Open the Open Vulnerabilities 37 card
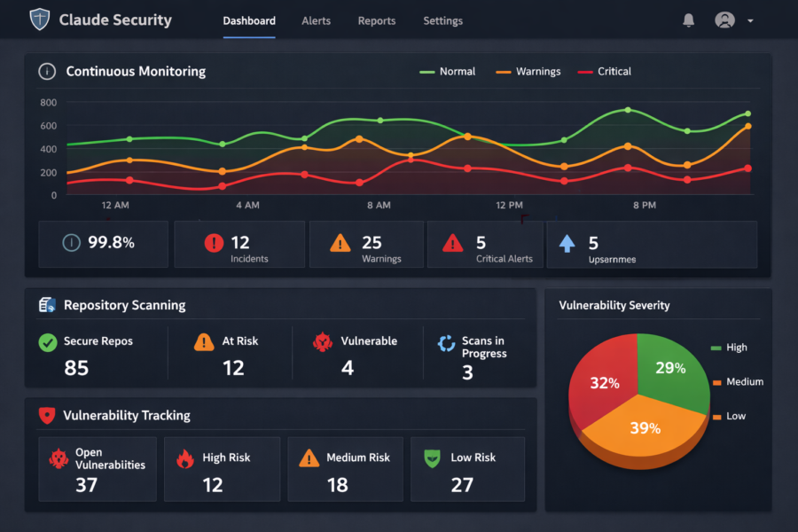This screenshot has width=798, height=532. 98,469
